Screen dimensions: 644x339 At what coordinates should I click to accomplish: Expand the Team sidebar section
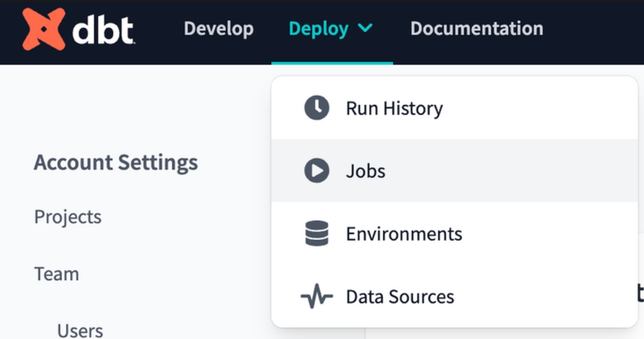pyautogui.click(x=57, y=274)
